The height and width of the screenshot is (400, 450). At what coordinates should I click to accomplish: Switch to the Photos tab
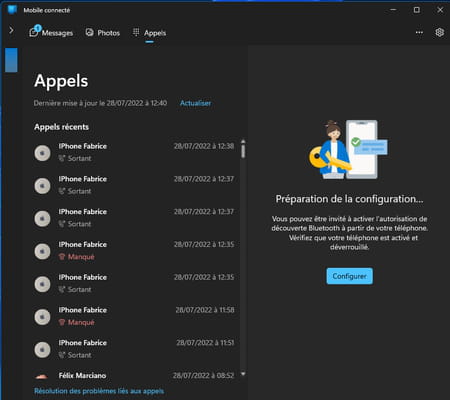click(x=103, y=33)
